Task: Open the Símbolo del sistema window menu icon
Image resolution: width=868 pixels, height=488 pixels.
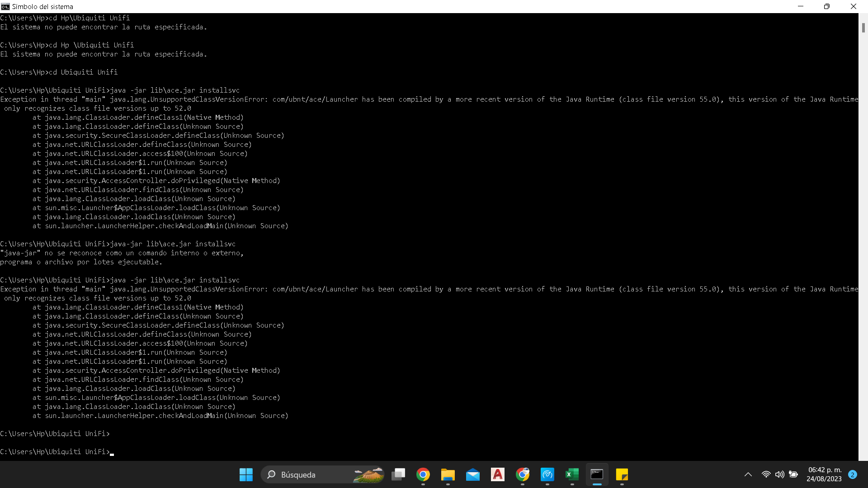Action: 5,6
